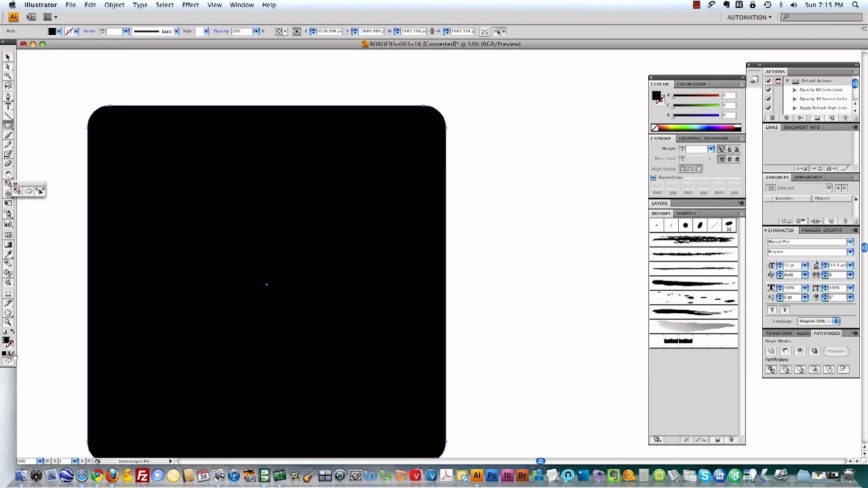Select the Lasso tool

(x=8, y=85)
